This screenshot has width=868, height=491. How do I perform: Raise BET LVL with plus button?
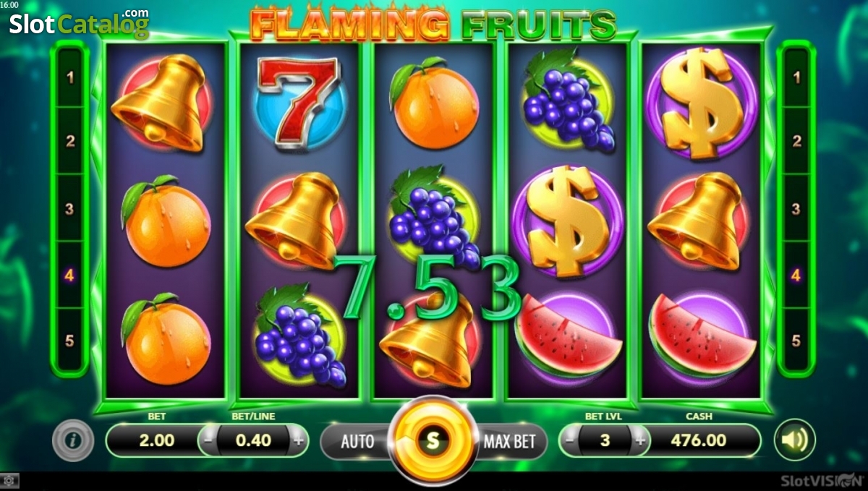[639, 440]
